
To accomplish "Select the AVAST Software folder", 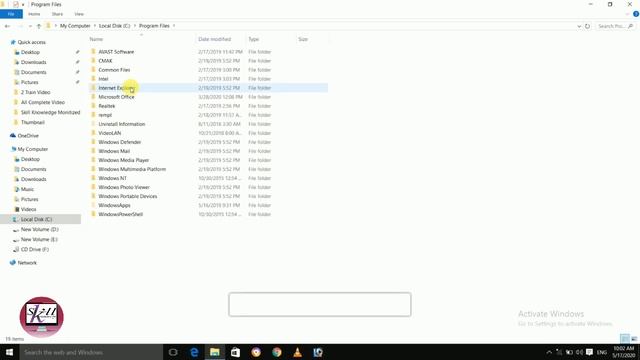I will tap(116, 52).
